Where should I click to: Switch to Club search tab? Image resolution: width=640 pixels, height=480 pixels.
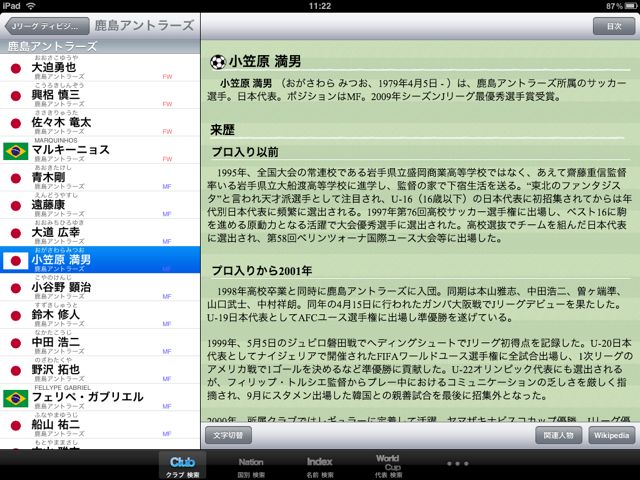point(182,466)
